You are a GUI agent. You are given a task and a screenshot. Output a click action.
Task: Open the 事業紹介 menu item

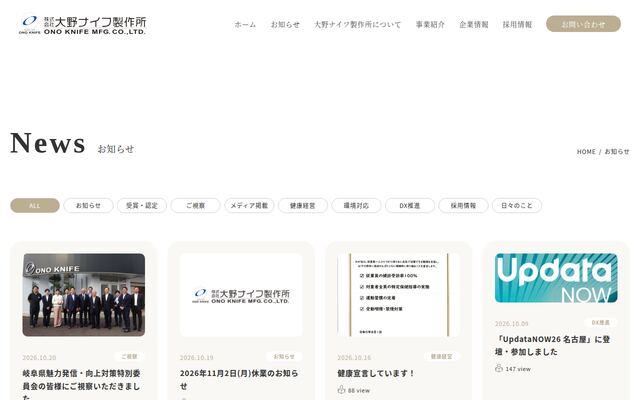pos(430,24)
